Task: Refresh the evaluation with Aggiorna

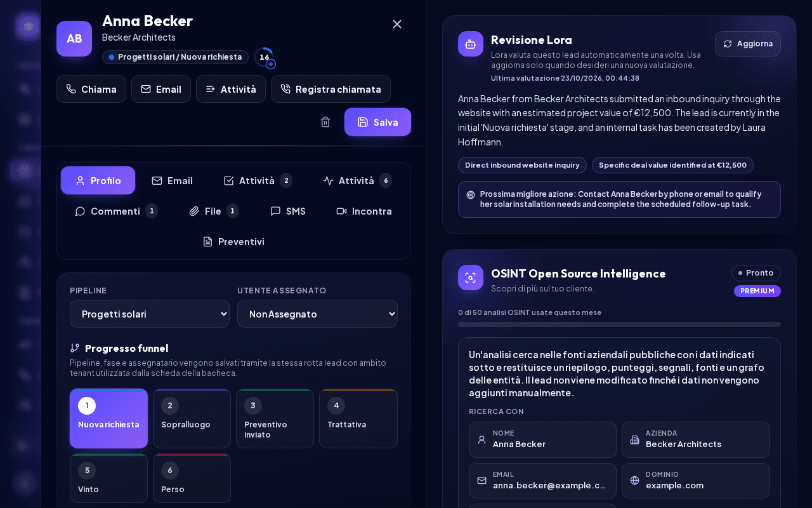Action: pyautogui.click(x=748, y=44)
